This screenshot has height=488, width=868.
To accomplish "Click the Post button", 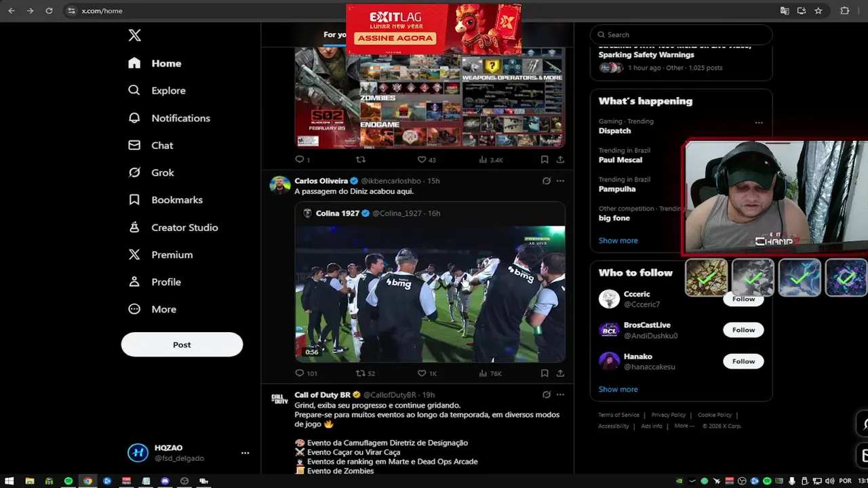I will pyautogui.click(x=182, y=344).
